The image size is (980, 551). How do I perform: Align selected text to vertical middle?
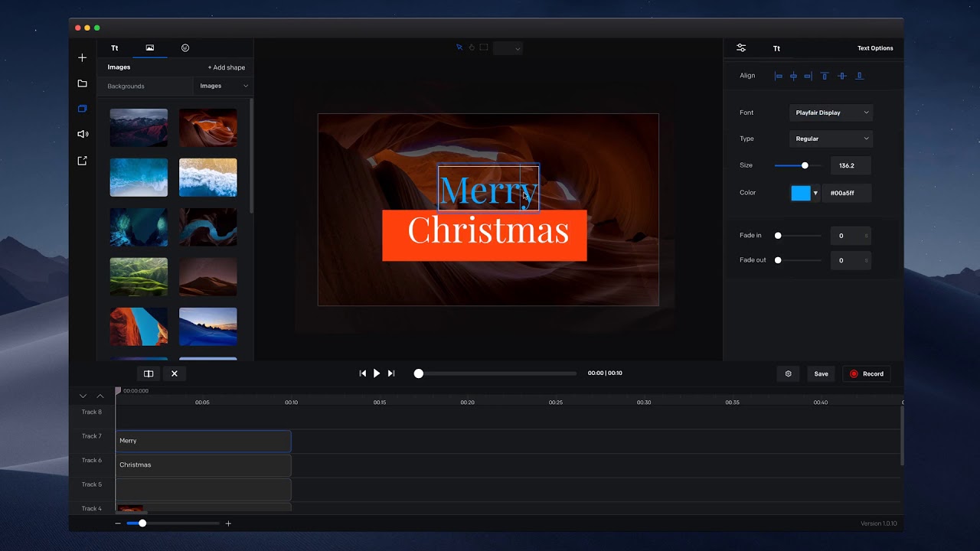[x=841, y=76]
